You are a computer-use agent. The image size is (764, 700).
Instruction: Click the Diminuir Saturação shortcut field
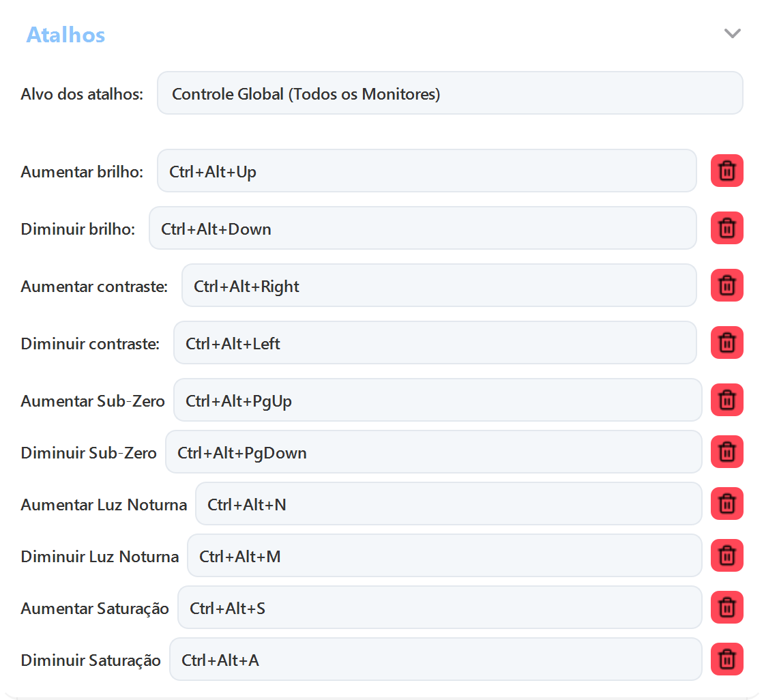tap(436, 659)
